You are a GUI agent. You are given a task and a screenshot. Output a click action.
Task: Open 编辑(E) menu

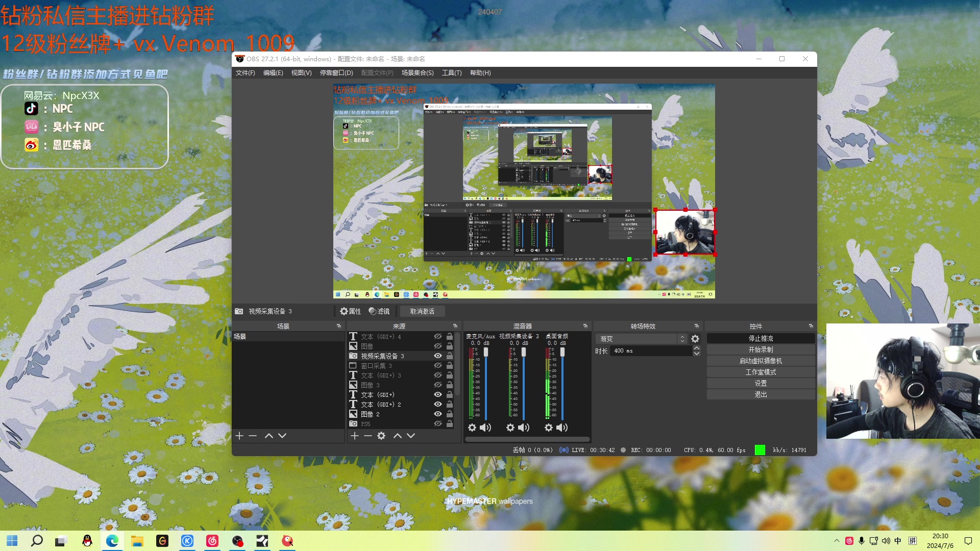point(273,73)
